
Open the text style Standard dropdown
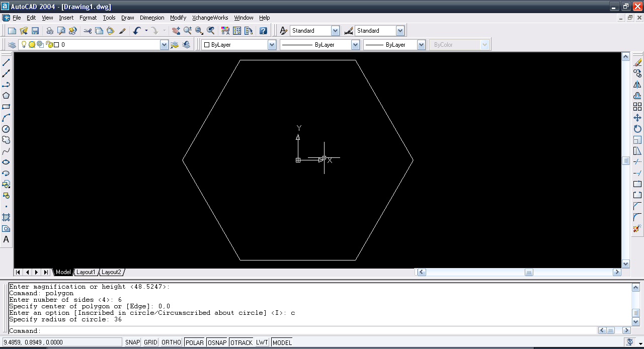click(x=335, y=31)
